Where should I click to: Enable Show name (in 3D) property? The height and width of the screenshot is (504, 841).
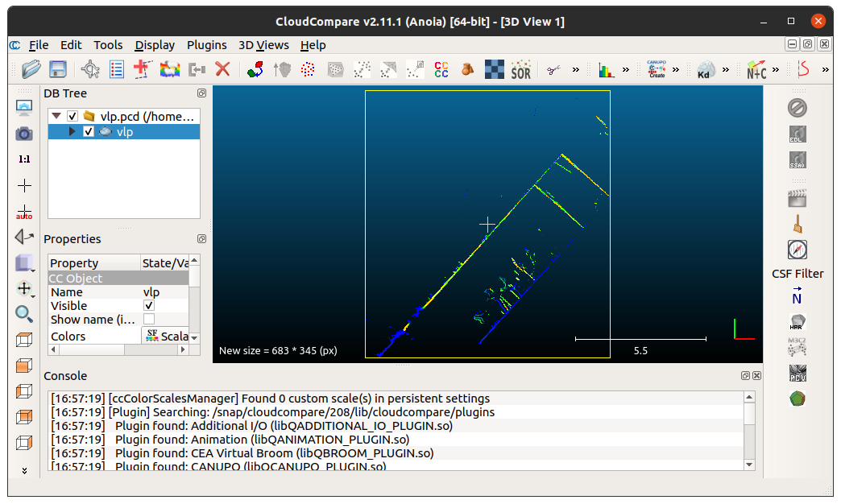(x=148, y=320)
